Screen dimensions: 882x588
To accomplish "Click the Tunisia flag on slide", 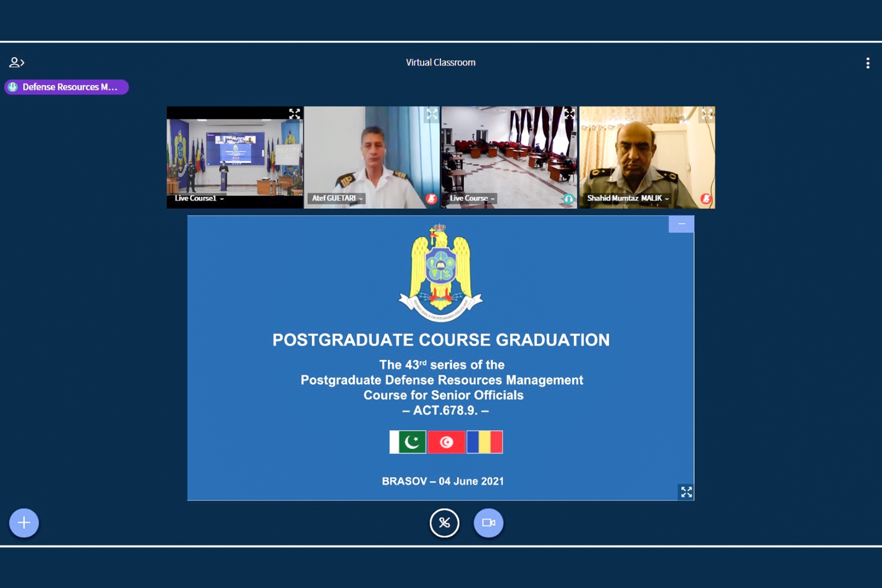I will click(446, 442).
